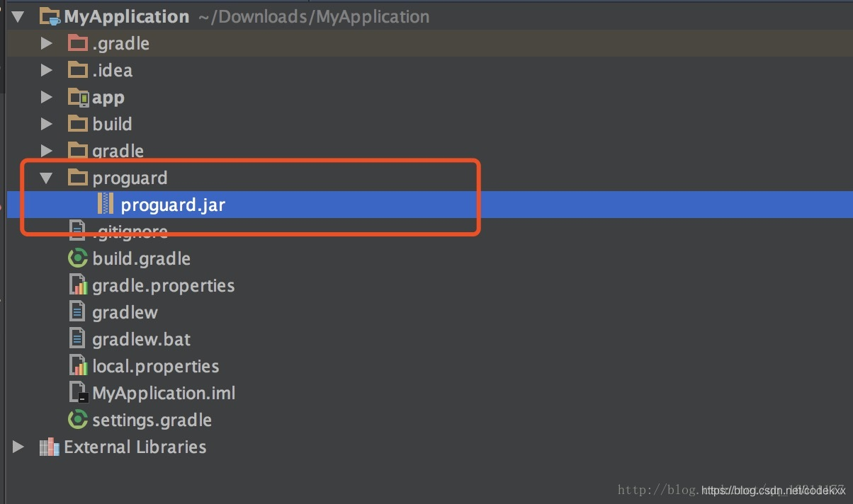The image size is (853, 504).
Task: Click the proguard.jar archive icon
Action: [x=106, y=204]
